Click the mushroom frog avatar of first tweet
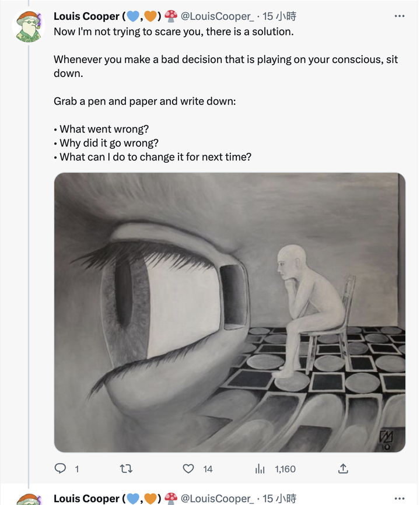This screenshot has width=420, height=505. tap(29, 26)
